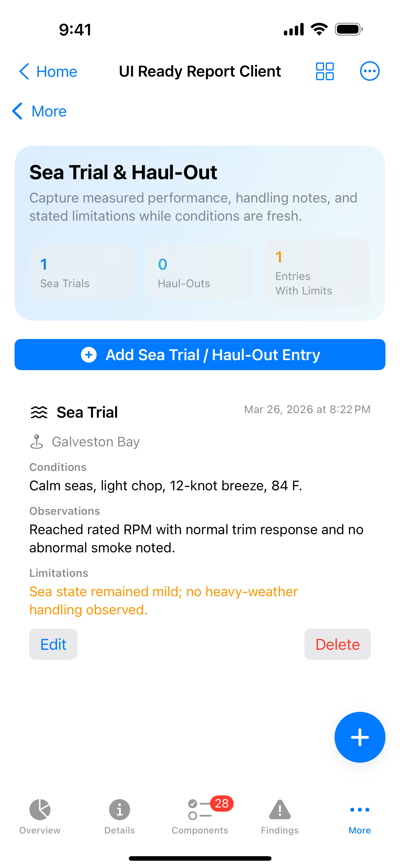Tap the Observations text in entry
This screenshot has width=400, height=868.
click(x=196, y=538)
